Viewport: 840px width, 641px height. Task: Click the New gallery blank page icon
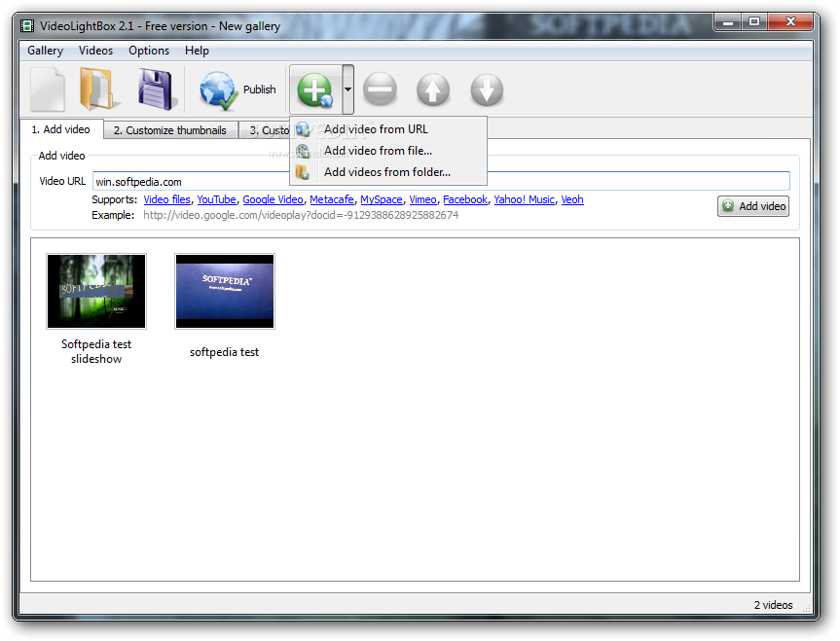[48, 89]
